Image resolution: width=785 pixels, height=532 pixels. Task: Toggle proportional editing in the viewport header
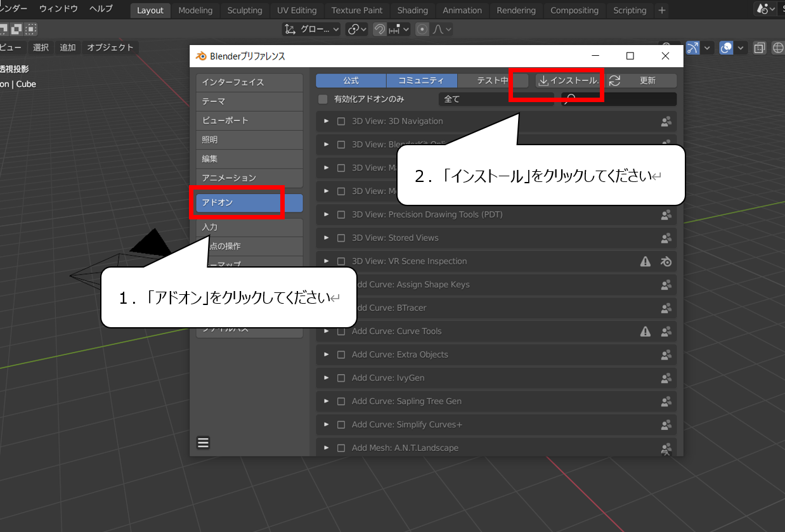pos(423,29)
